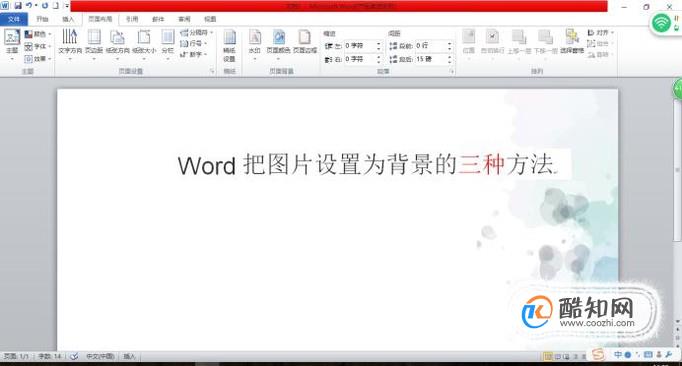Select Print Layout view button in status bar
The width and height of the screenshot is (682, 366).
click(x=548, y=356)
